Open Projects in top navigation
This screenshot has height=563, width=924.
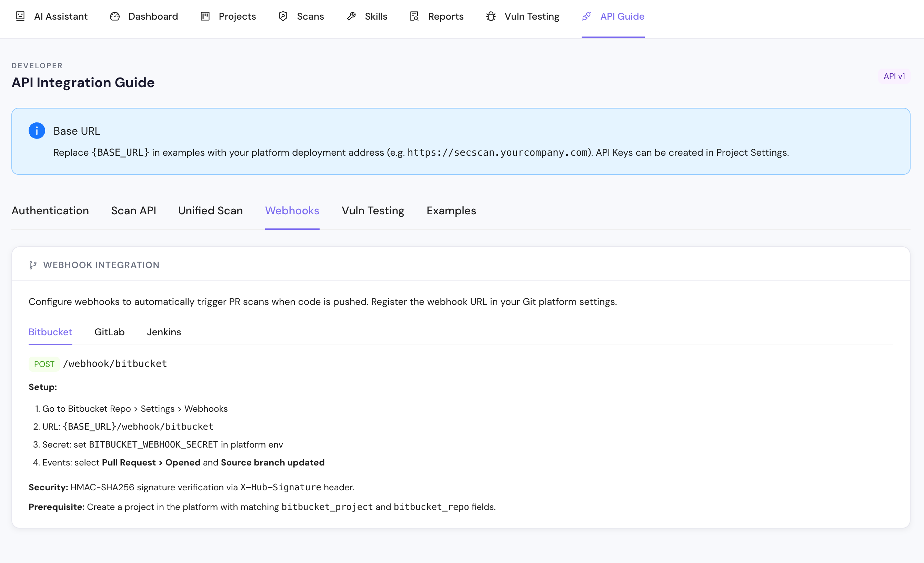click(x=228, y=16)
